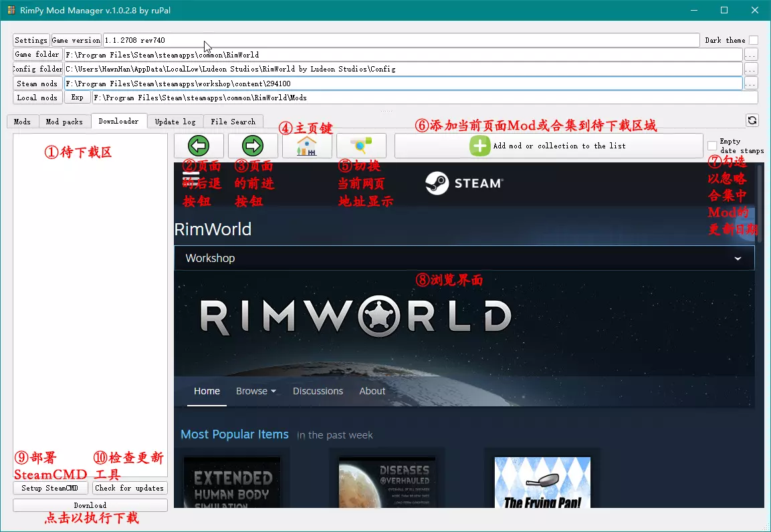Viewport: 771px width, 532px height.
Task: Go forward with the green right arrow
Action: (x=253, y=146)
